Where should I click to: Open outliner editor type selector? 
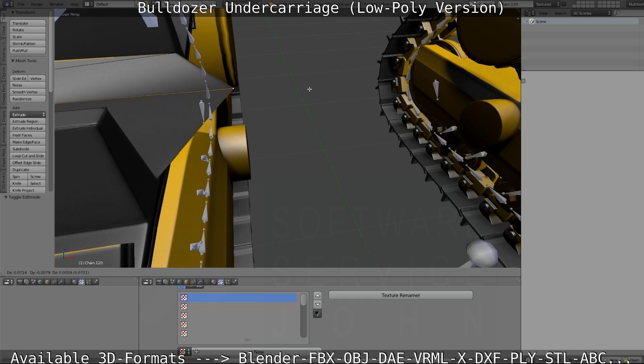click(x=530, y=13)
